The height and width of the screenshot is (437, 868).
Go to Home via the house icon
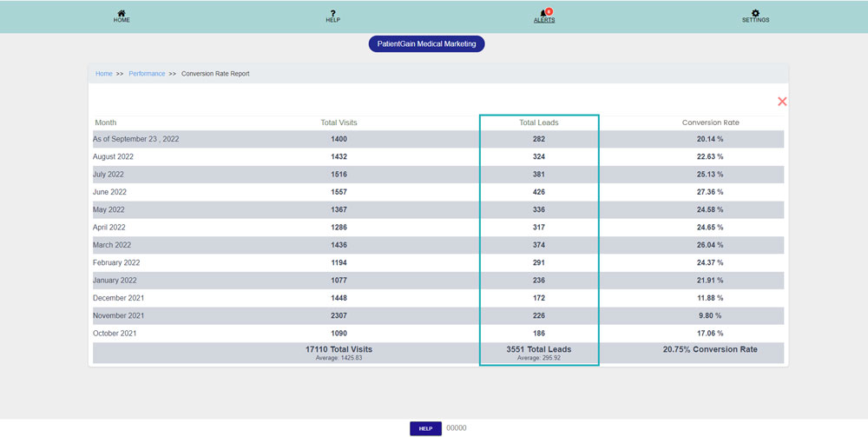point(122,13)
